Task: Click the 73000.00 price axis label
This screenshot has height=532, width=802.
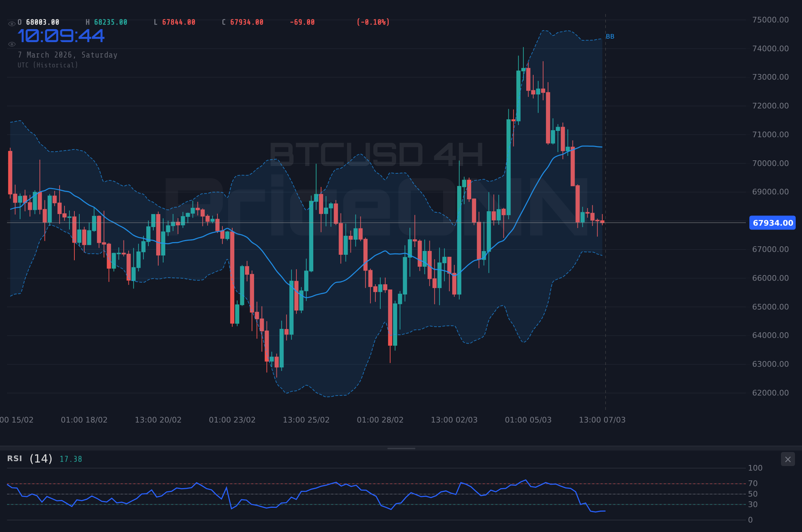Action: (770, 77)
